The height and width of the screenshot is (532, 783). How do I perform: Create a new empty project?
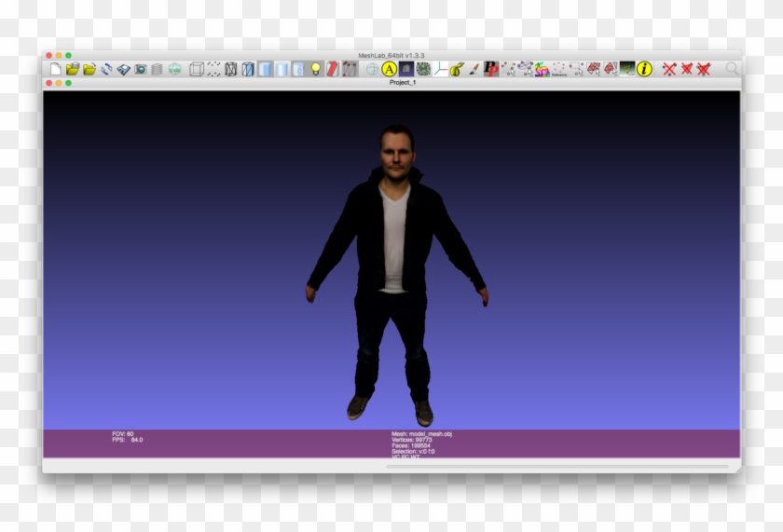pyautogui.click(x=55, y=69)
